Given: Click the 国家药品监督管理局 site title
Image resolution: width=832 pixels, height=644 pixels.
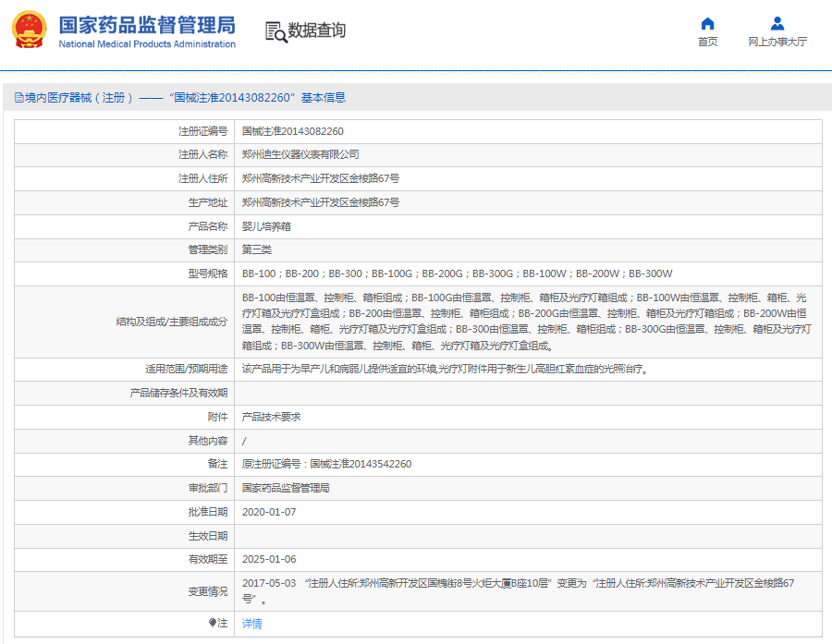Looking at the screenshot, I should coord(147,24).
